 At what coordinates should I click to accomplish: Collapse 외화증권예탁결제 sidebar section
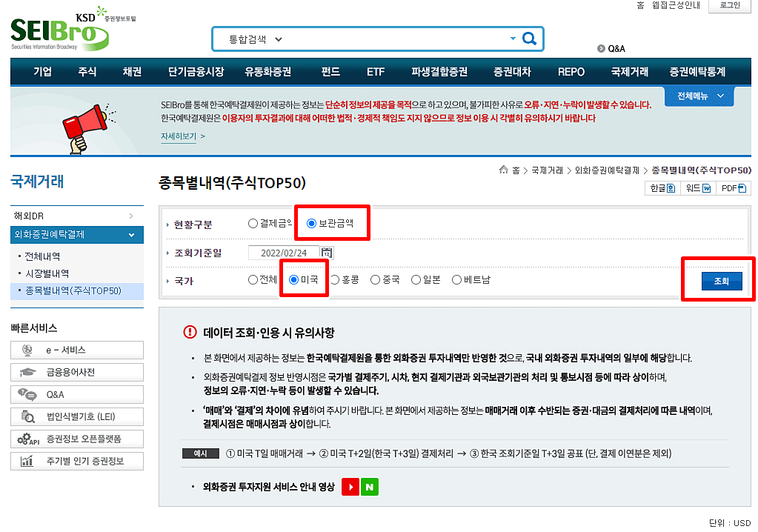point(77,235)
